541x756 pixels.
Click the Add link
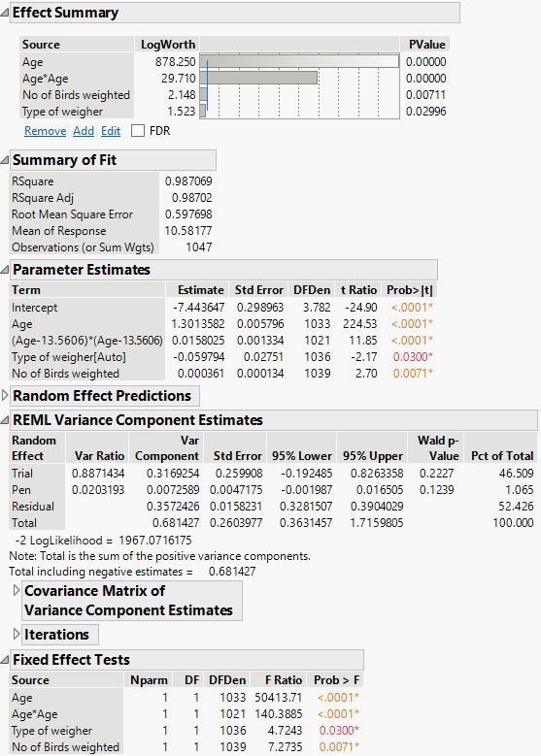tap(84, 131)
